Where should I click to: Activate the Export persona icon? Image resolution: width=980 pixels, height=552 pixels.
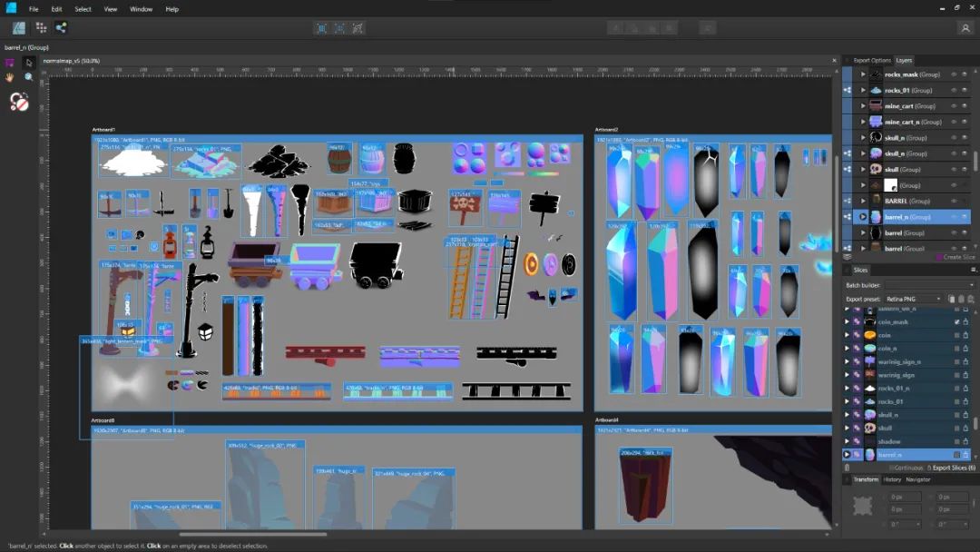click(61, 27)
